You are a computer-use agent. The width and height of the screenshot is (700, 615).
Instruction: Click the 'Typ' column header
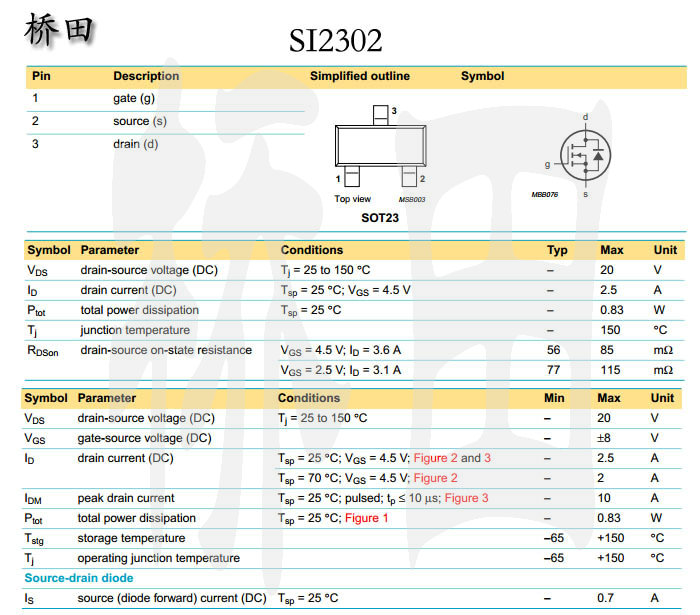tap(557, 250)
